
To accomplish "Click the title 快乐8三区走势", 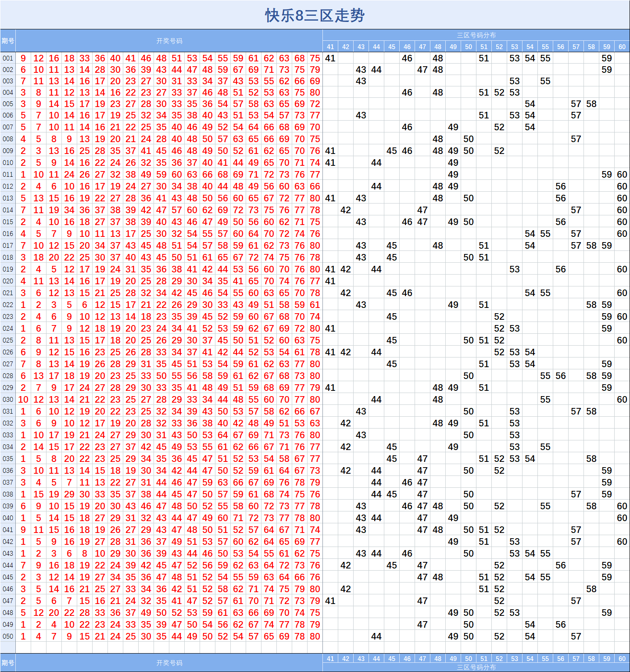I will (x=315, y=15).
